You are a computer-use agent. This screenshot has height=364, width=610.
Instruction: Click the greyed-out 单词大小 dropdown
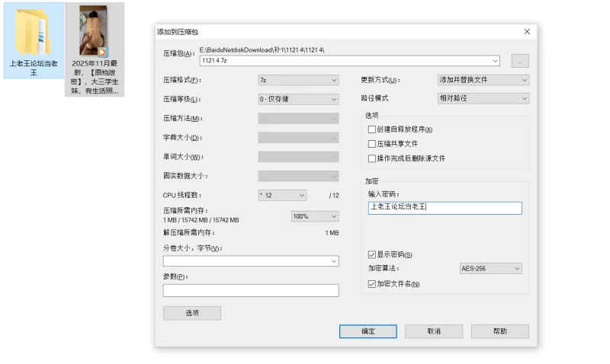[298, 157]
